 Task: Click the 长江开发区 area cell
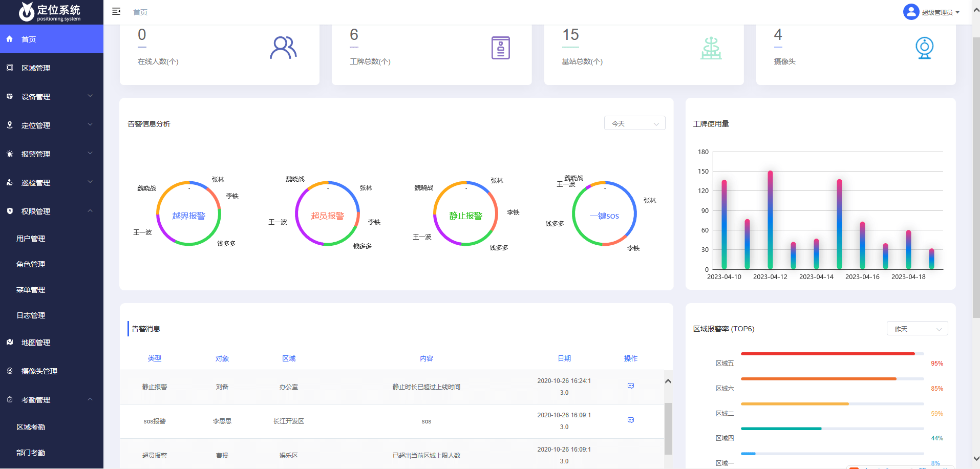click(x=289, y=421)
